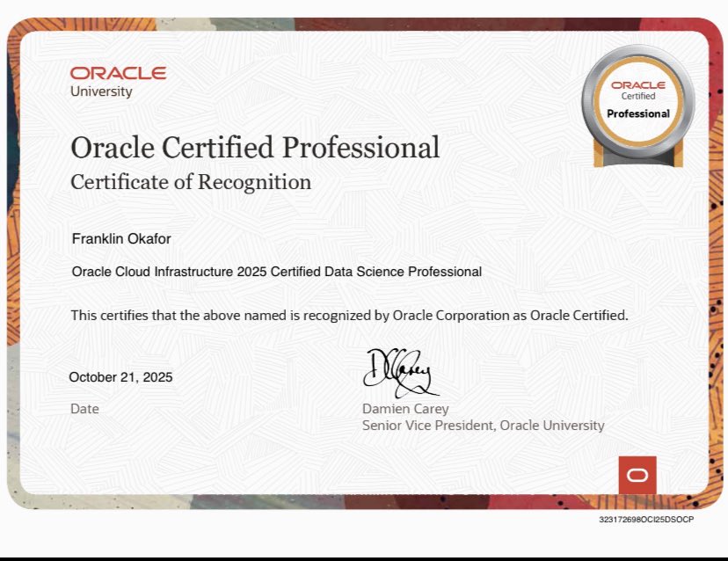The height and width of the screenshot is (561, 728).
Task: Select the heading 'Oracle Certified Professional'
Action: pos(255,148)
